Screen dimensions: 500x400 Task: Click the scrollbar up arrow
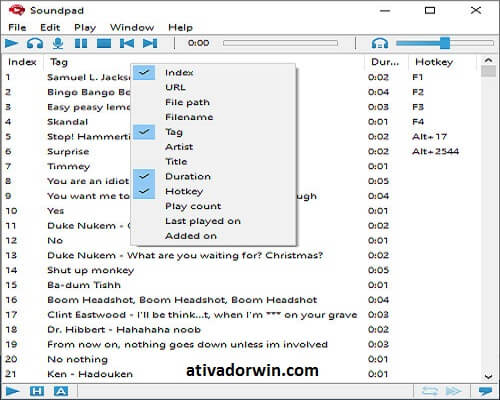click(488, 60)
